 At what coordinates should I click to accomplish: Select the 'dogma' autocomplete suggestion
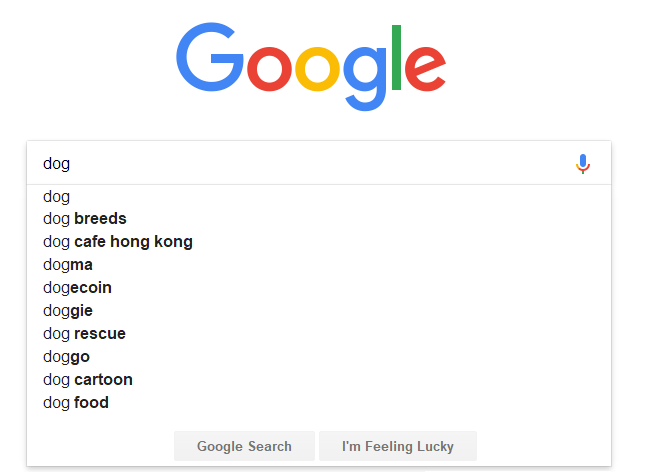[68, 265]
